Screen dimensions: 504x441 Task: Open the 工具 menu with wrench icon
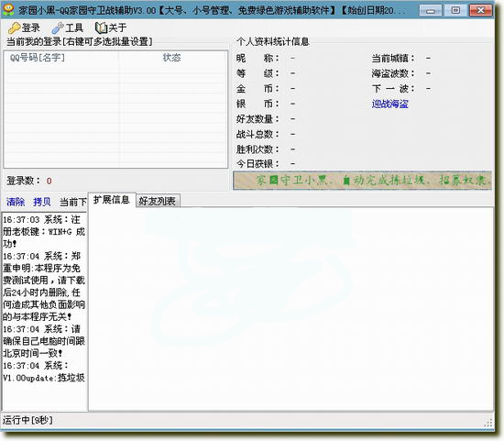[x=68, y=28]
